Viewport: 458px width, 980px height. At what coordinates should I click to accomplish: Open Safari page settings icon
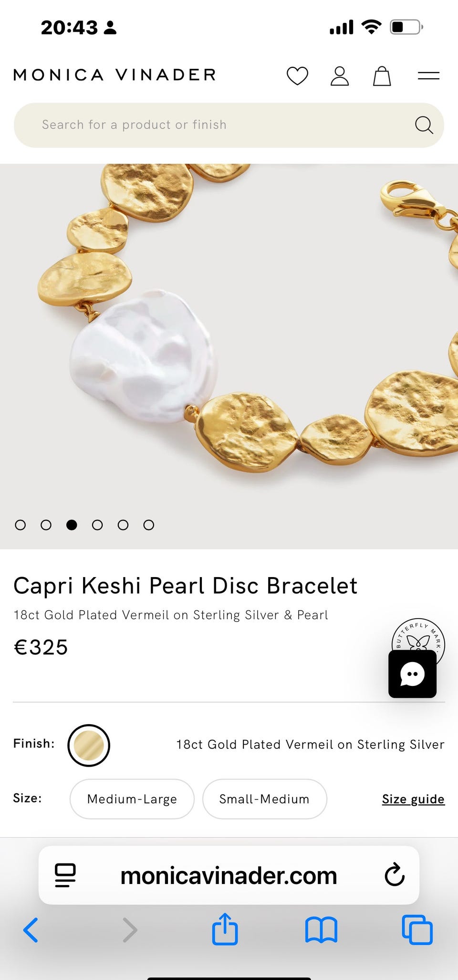65,875
